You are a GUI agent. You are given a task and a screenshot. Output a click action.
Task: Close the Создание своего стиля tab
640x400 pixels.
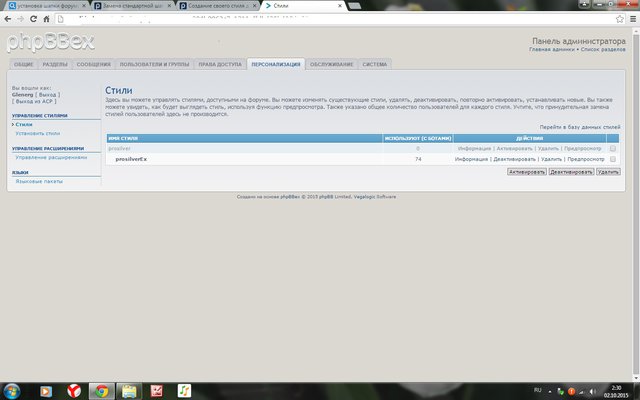(254, 6)
